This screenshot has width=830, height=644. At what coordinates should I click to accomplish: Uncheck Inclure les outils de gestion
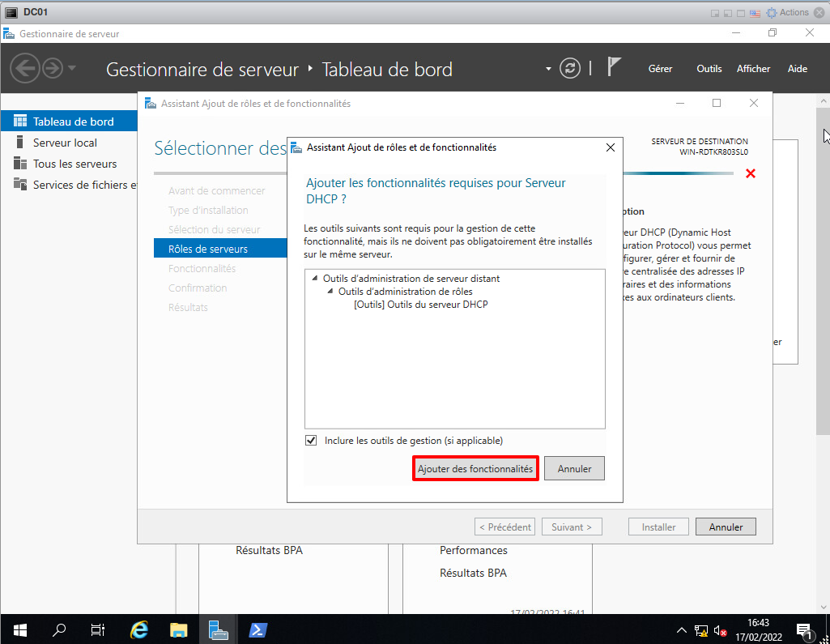(311, 441)
